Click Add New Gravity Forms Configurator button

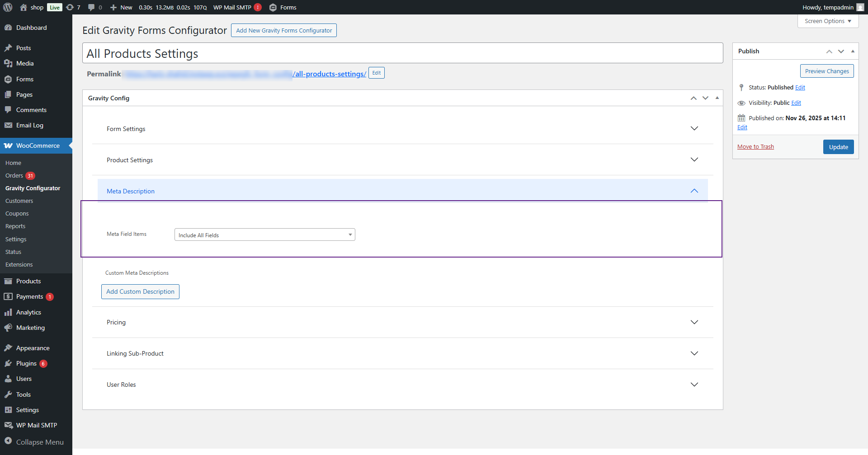point(284,30)
